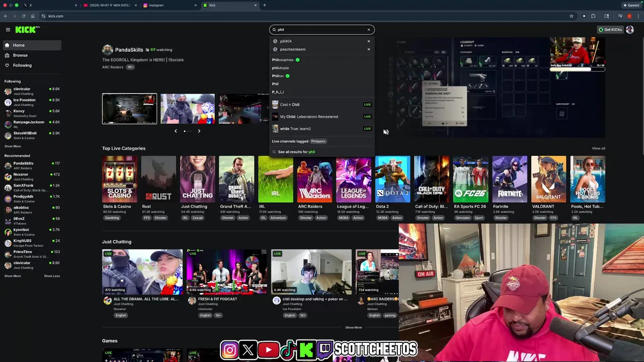Open FRESH & FIT PODCAST stream
This screenshot has width=644, height=362.
tap(227, 272)
